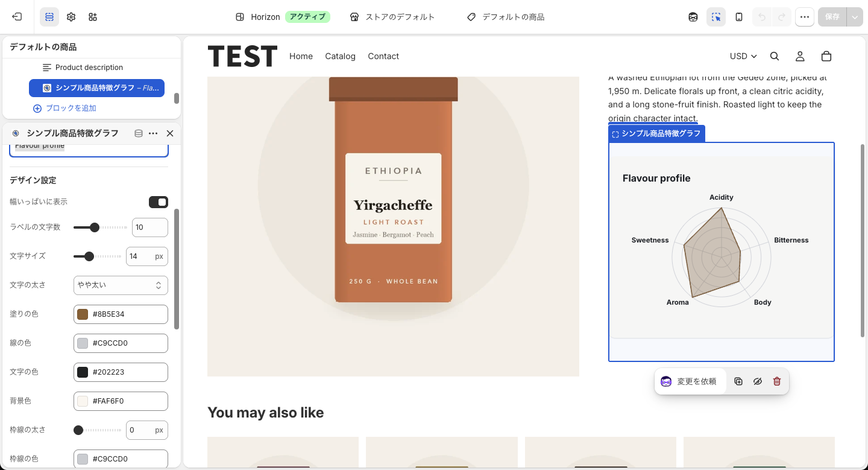Open the USD currency selector
Viewport: 868px width, 470px height.
pyautogui.click(x=743, y=56)
